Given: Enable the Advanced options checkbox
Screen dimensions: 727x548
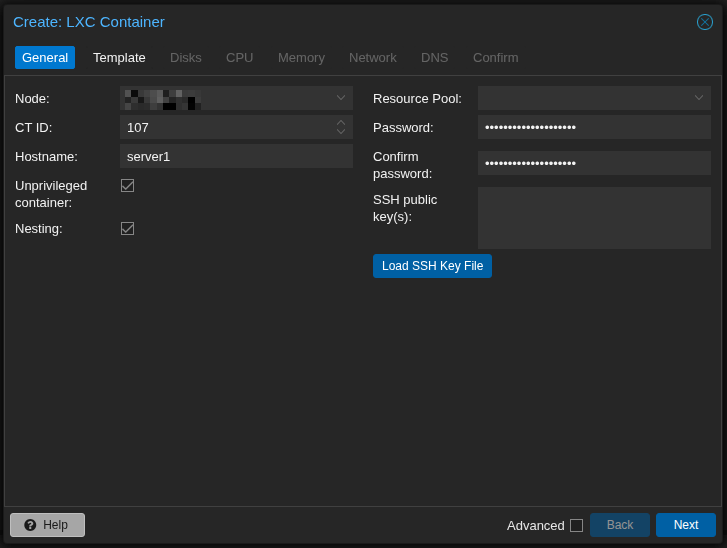Looking at the screenshot, I should point(576,525).
